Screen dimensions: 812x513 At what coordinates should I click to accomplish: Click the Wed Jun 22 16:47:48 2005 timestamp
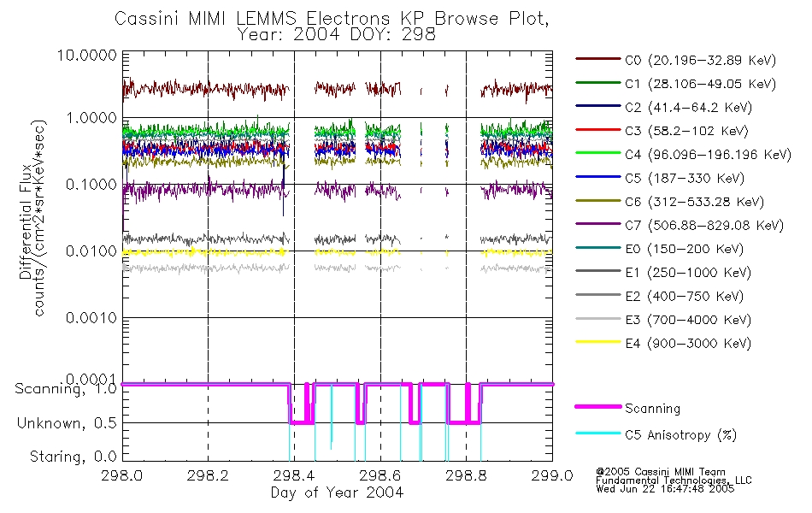click(665, 489)
